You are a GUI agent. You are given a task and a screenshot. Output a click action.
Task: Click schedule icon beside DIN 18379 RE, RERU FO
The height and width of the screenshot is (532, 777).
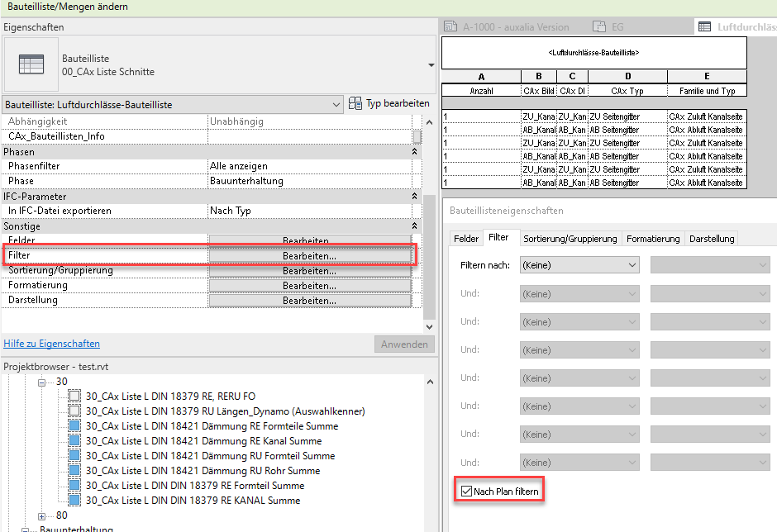coord(75,397)
